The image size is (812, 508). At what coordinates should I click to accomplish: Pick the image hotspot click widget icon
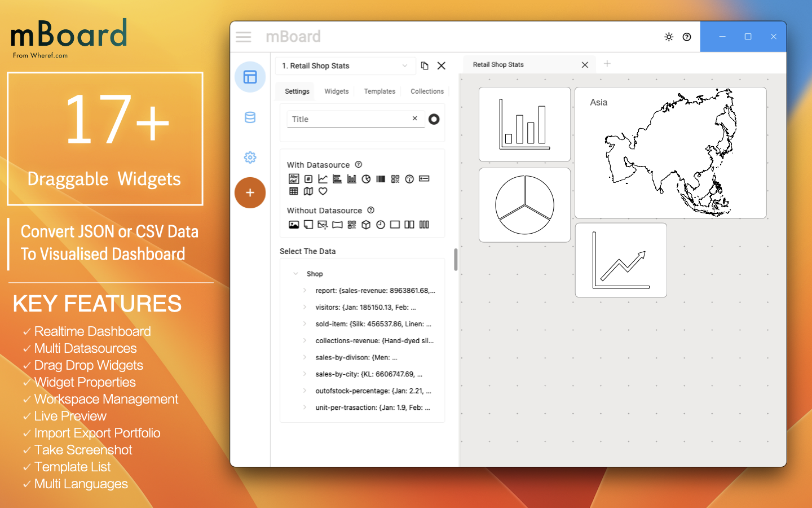(x=323, y=225)
